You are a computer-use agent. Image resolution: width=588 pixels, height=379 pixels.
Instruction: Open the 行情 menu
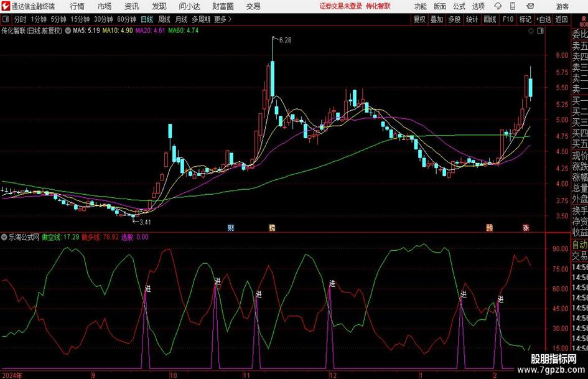[77, 6]
